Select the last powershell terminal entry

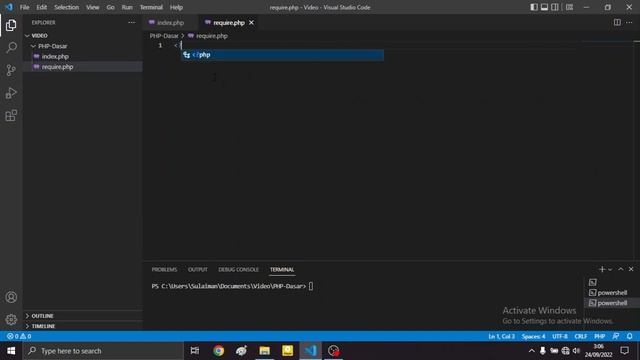[x=611, y=303]
